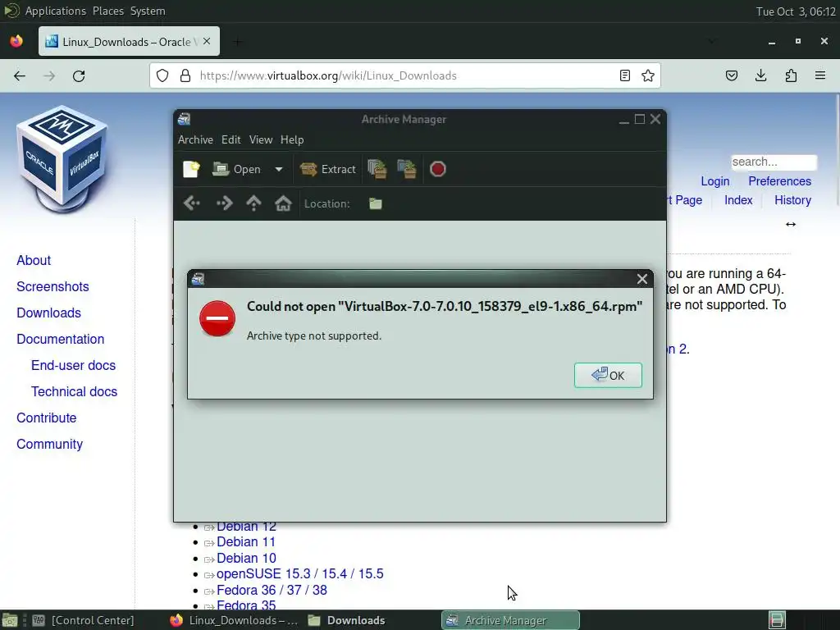840x630 pixels.
Task: Open the System menu in top panel
Action: 148,11
